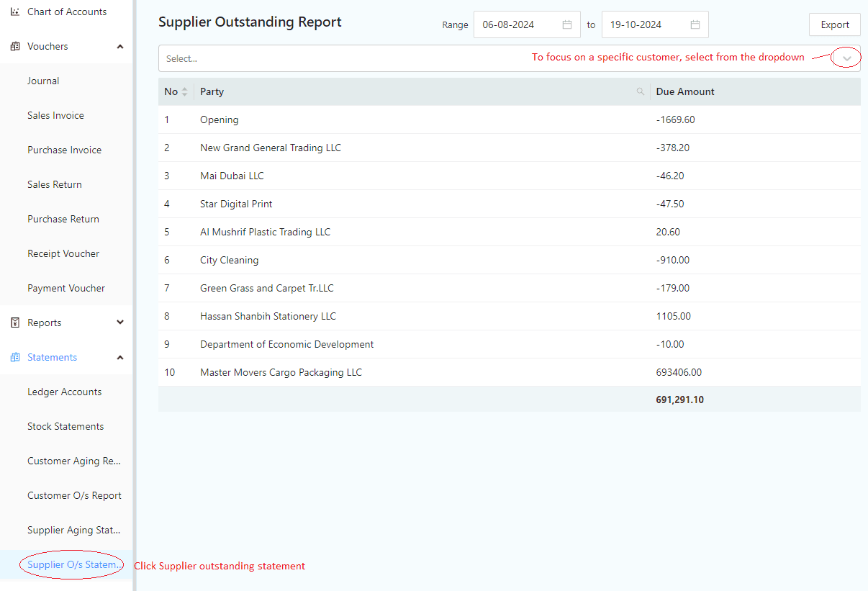Select Mai Dubai LLC party

(232, 176)
